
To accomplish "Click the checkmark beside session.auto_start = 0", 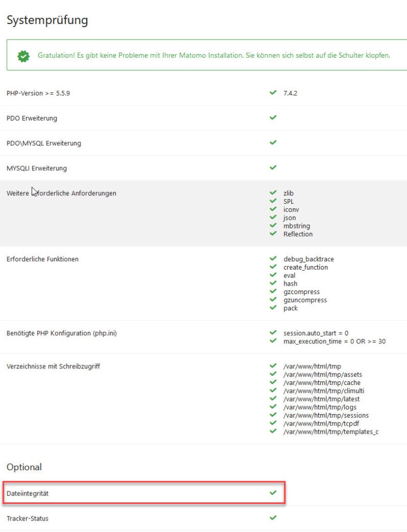I will tap(273, 332).
